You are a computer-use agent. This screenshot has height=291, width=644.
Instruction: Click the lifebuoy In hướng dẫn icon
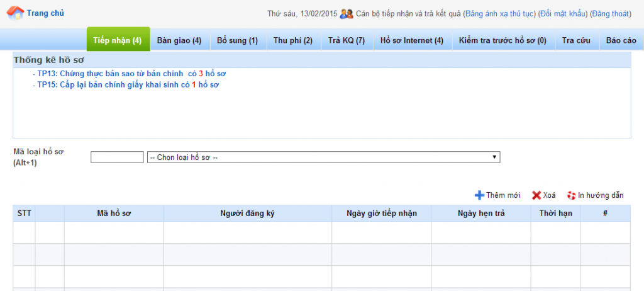click(x=572, y=195)
